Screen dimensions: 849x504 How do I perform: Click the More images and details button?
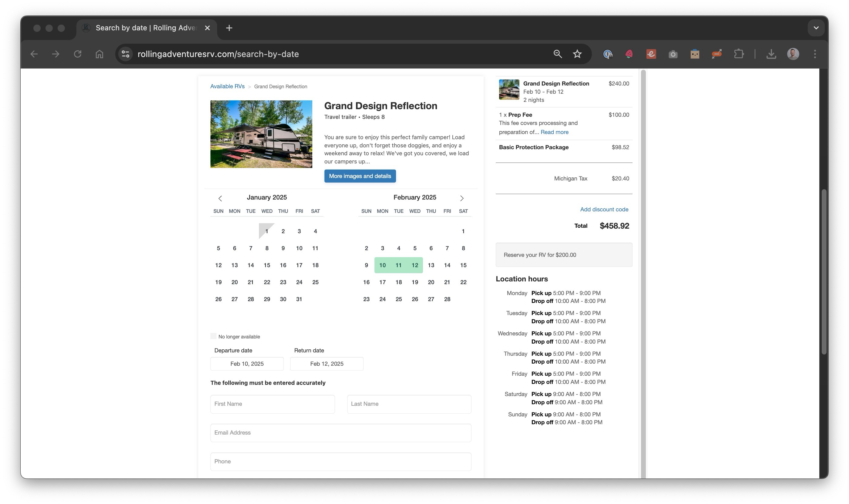pyautogui.click(x=360, y=176)
